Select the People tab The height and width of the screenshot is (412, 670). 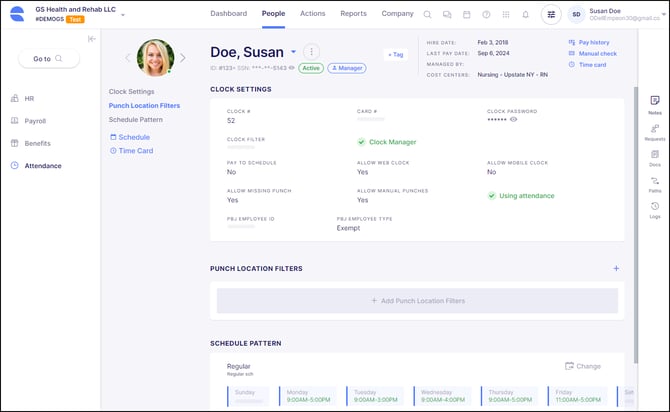(273, 14)
